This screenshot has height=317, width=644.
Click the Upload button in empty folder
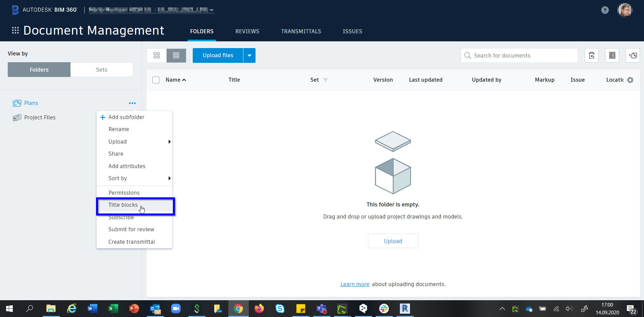tap(393, 241)
